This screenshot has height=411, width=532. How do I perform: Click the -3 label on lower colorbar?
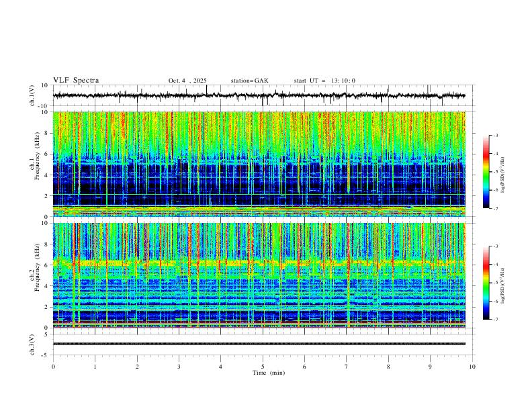495,246
